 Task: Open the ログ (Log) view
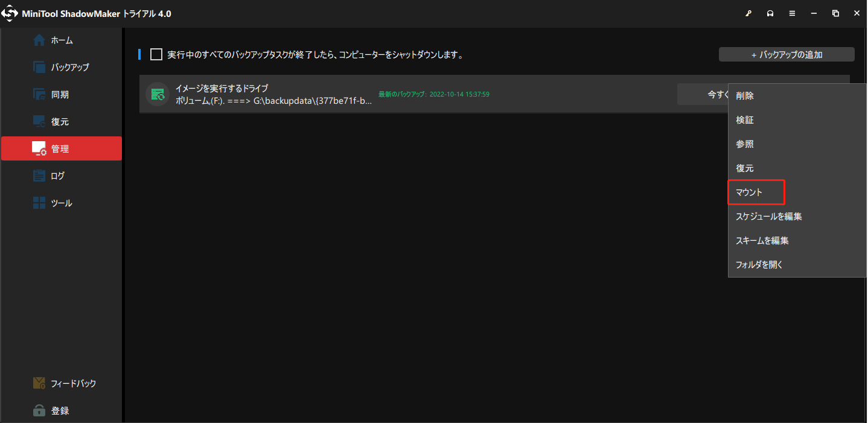pos(60,176)
